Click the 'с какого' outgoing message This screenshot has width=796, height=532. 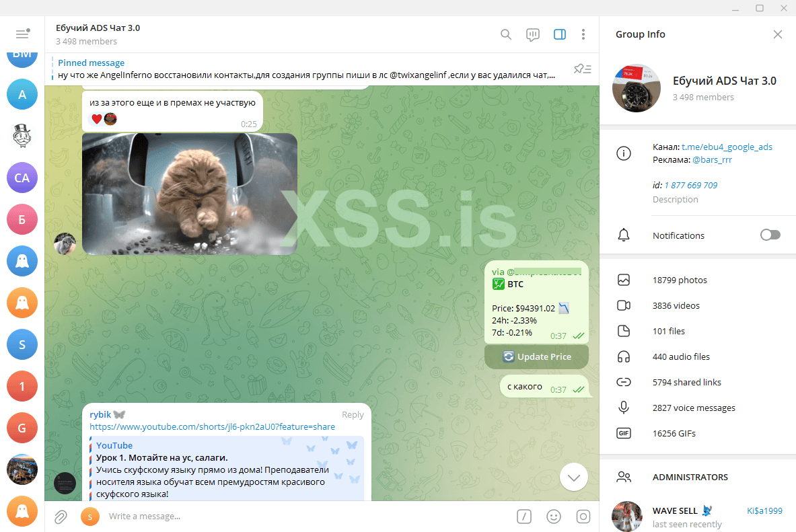point(544,386)
